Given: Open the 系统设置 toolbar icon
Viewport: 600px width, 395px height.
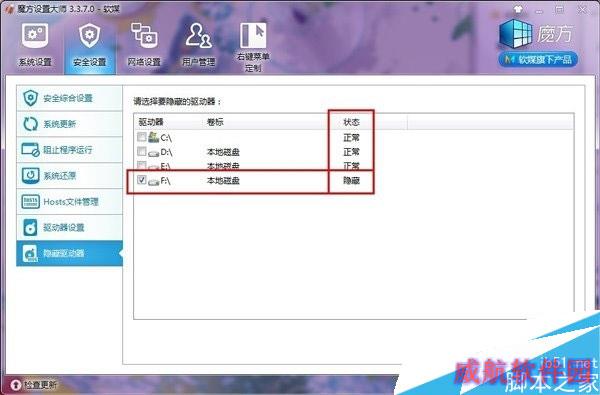Looking at the screenshot, I should (x=35, y=36).
